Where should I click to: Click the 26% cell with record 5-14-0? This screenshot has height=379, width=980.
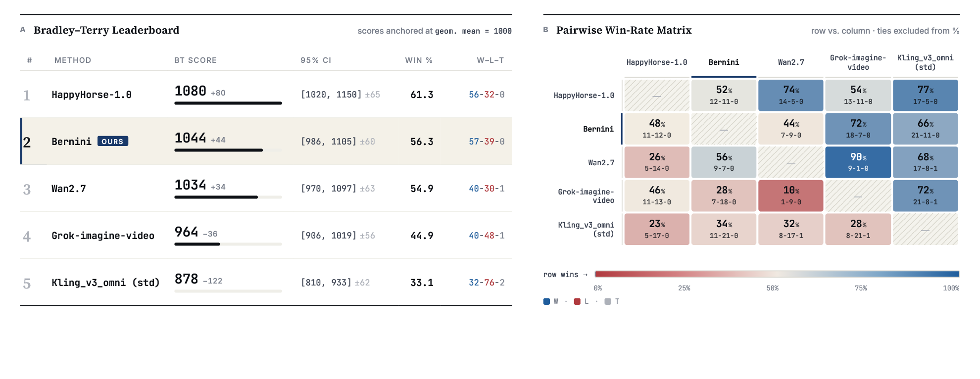pyautogui.click(x=657, y=162)
